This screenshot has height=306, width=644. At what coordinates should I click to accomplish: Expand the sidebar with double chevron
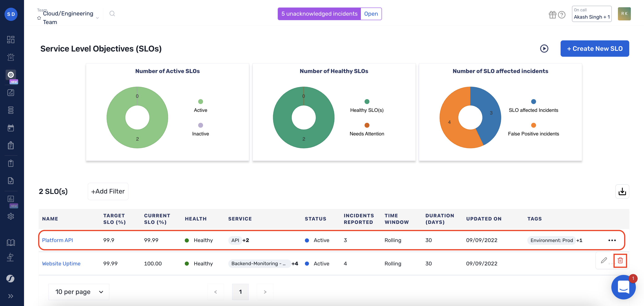pos(11,296)
